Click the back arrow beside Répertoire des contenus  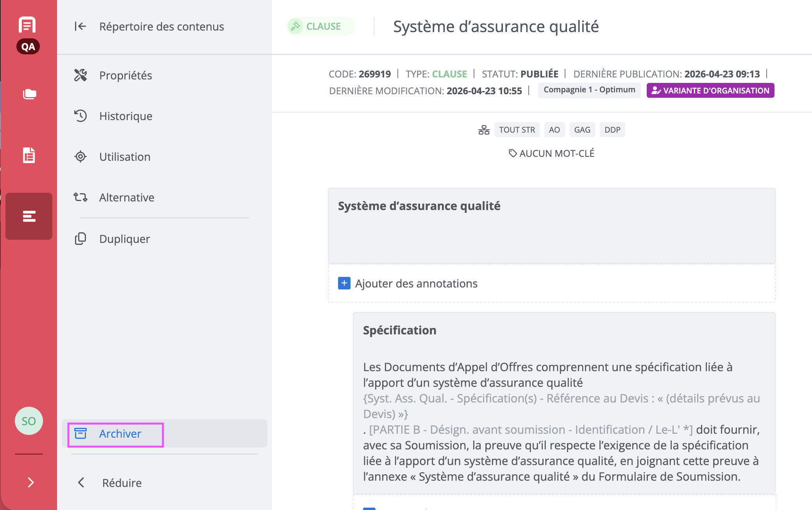[x=80, y=26]
